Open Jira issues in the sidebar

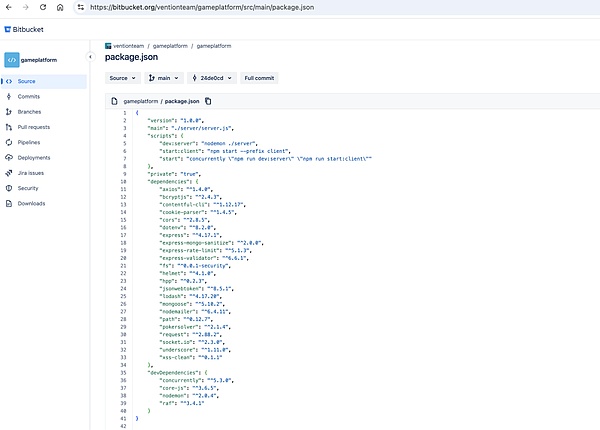tap(32, 172)
